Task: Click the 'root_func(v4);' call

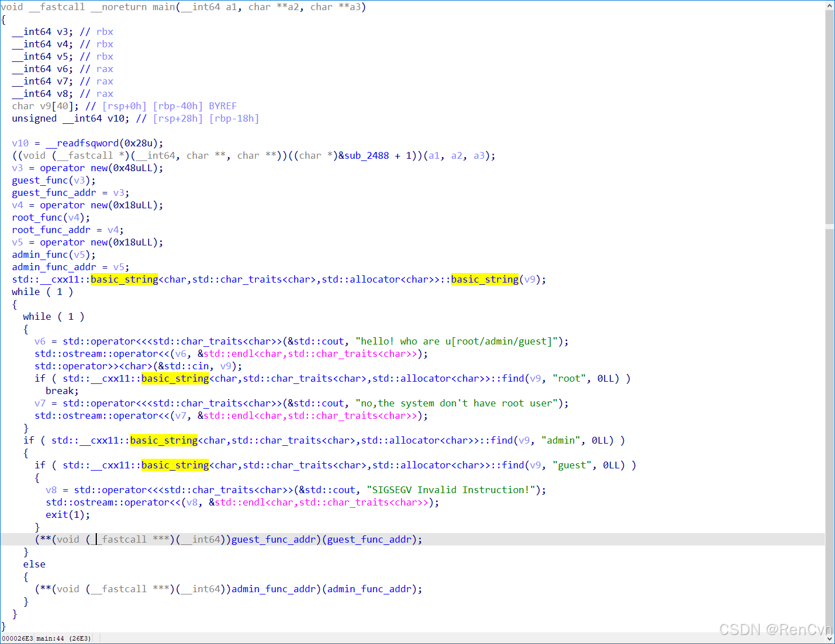Action: [x=51, y=217]
